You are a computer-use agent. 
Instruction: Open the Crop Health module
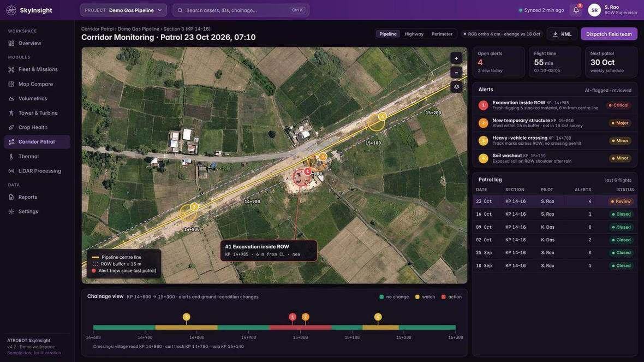point(37,127)
